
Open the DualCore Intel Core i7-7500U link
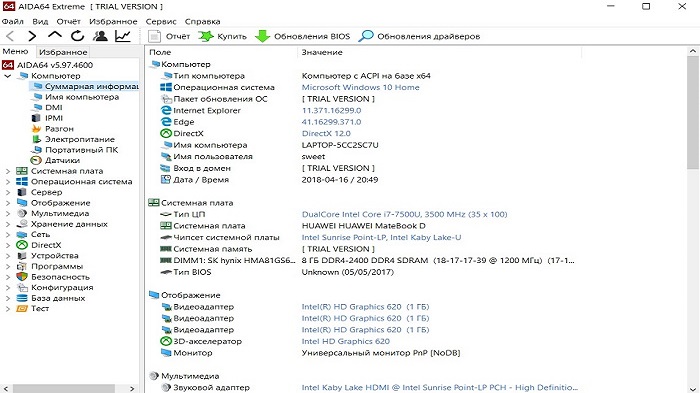pos(404,214)
